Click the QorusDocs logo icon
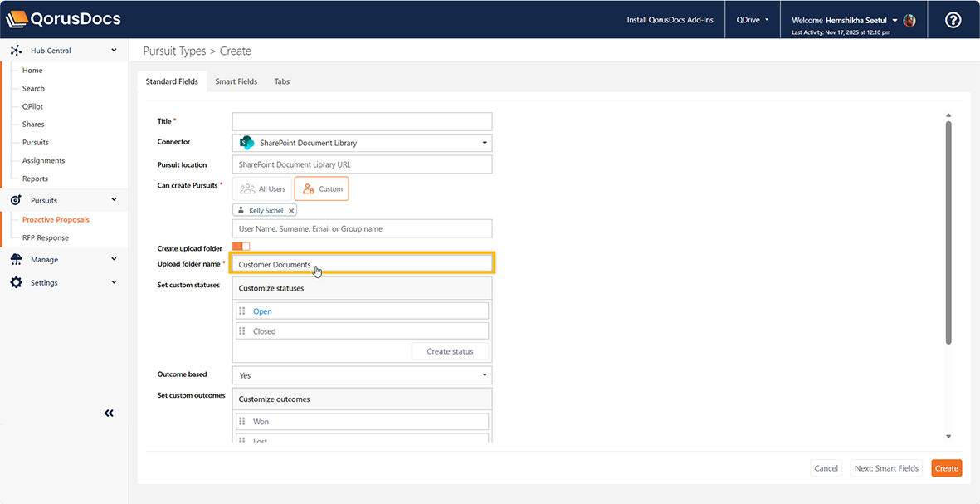 17,19
